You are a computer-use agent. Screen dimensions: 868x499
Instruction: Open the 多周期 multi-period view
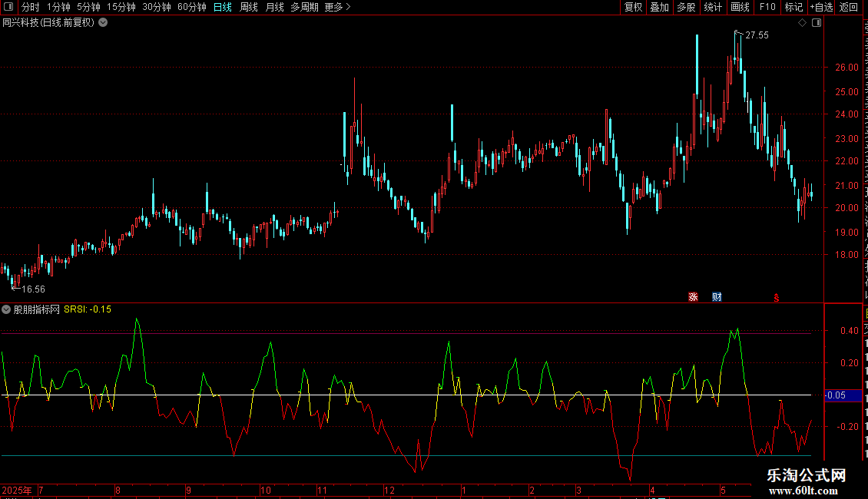tap(304, 7)
